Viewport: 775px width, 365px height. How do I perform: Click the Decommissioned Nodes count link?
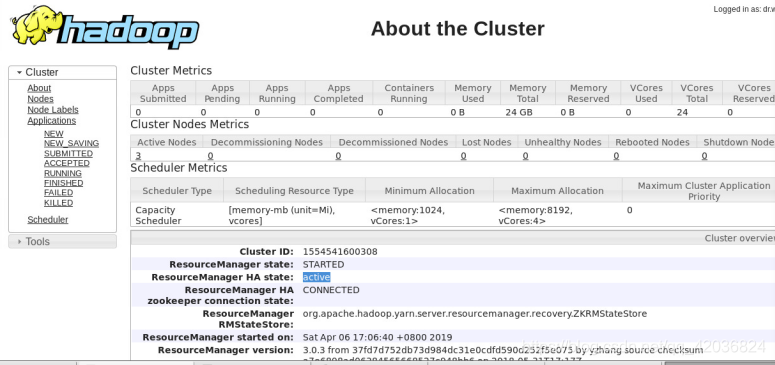pos(338,156)
